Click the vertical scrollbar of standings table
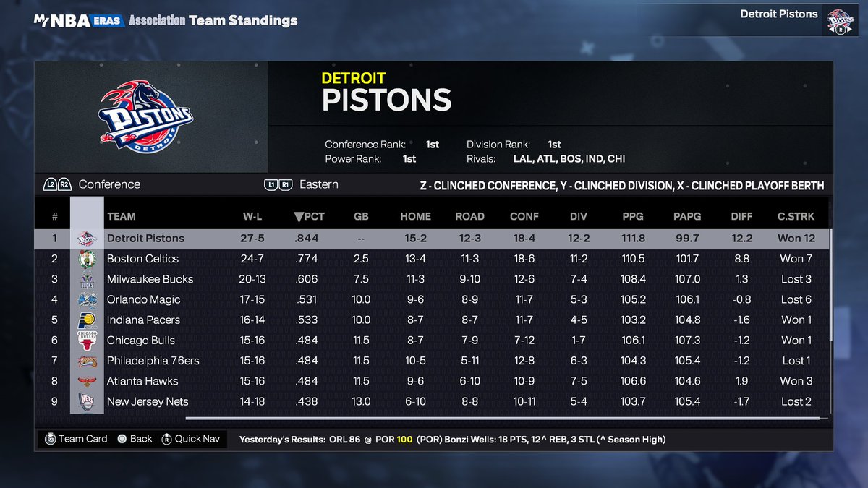The image size is (868, 488). (830, 286)
